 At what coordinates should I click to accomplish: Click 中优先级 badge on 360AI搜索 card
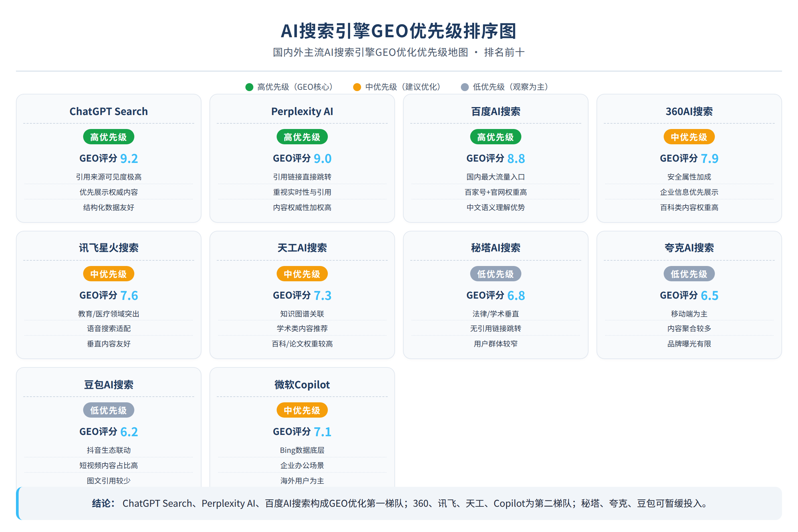(689, 137)
